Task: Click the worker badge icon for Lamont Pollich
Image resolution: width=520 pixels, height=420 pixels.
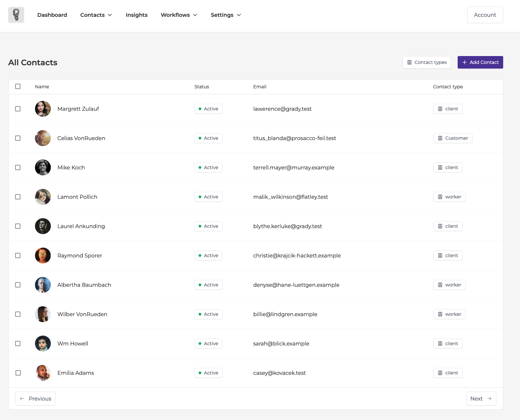Action: pyautogui.click(x=440, y=197)
